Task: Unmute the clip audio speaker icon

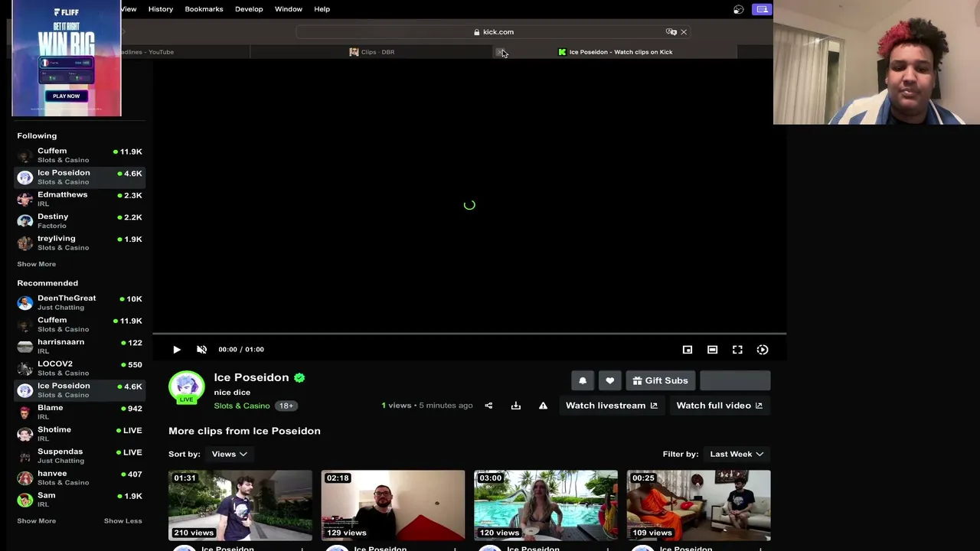Action: tap(201, 350)
